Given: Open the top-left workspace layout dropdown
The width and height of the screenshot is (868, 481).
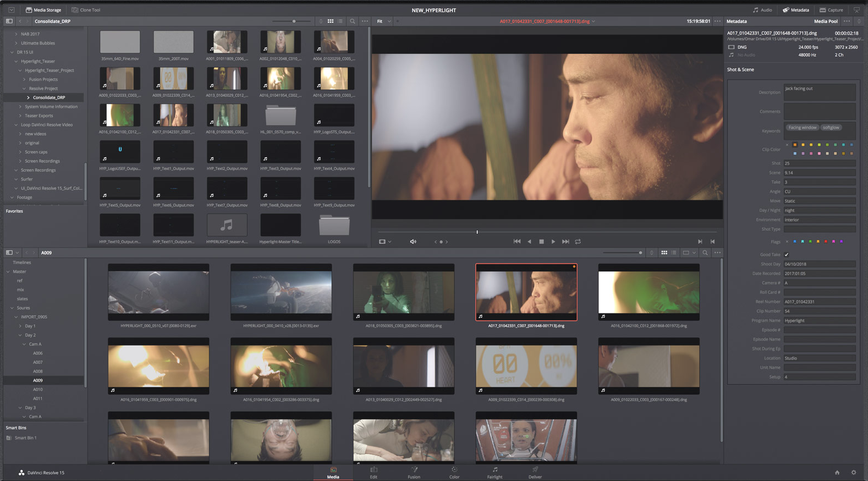Looking at the screenshot, I should pos(11,10).
